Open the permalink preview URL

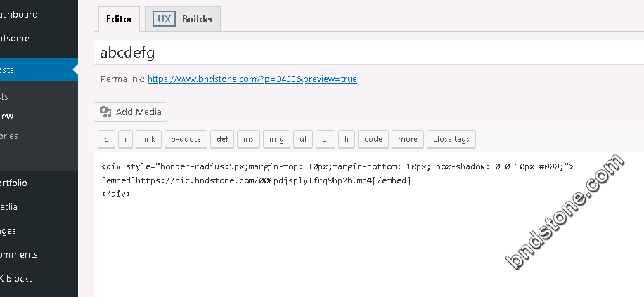coord(252,79)
